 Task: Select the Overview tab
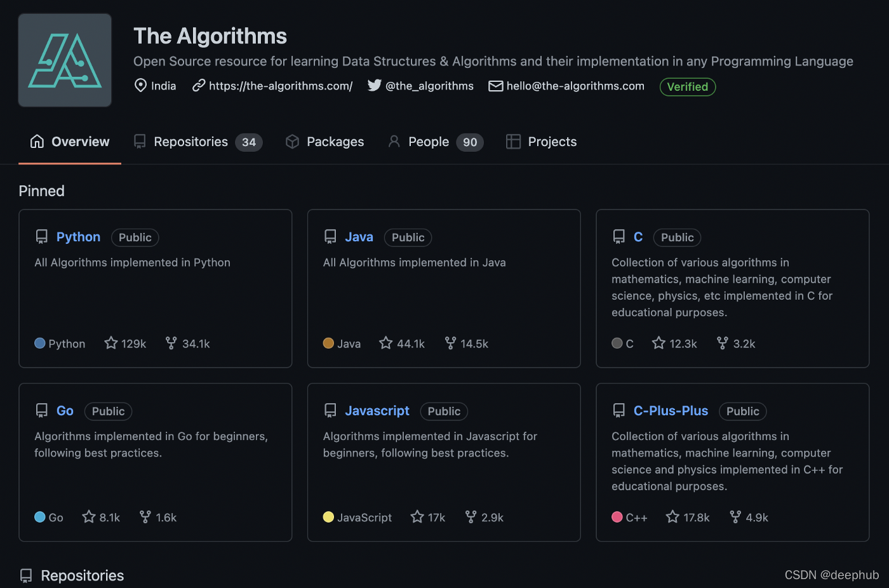(70, 142)
